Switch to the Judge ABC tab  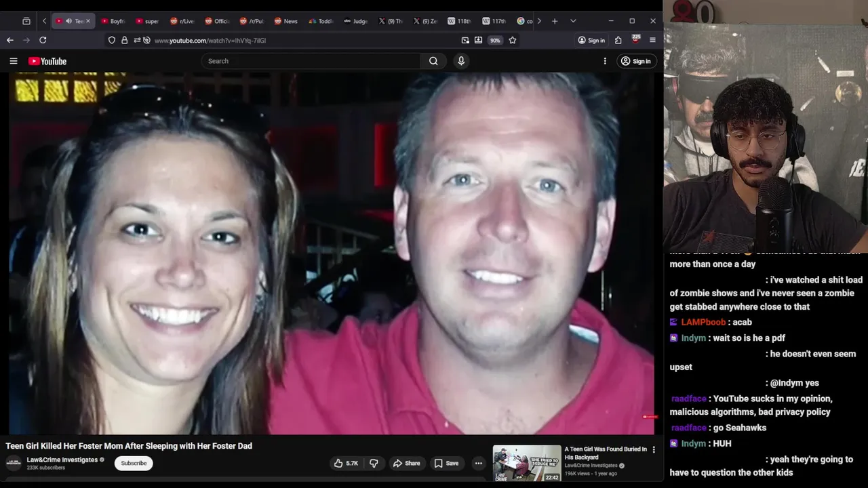pyautogui.click(x=355, y=21)
